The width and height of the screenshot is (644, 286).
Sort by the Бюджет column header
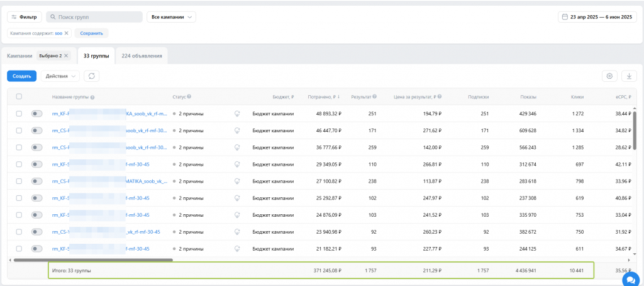coord(284,97)
